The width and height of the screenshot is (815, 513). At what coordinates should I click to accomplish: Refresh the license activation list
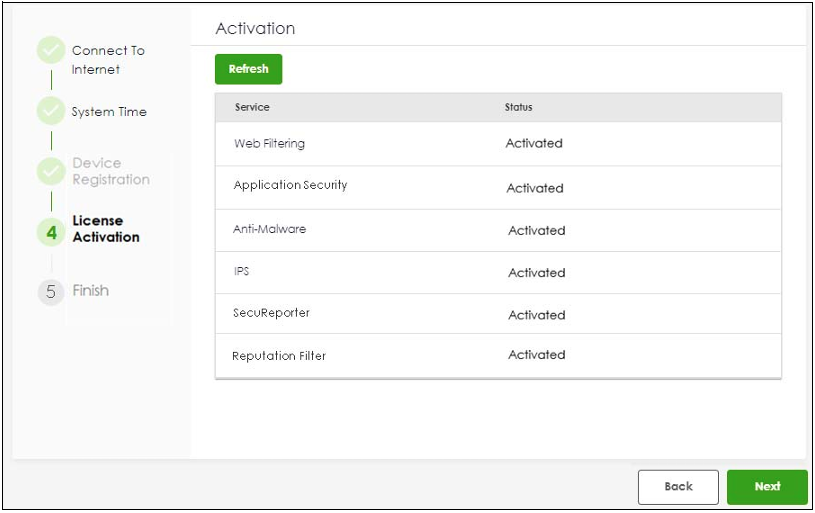[x=248, y=69]
